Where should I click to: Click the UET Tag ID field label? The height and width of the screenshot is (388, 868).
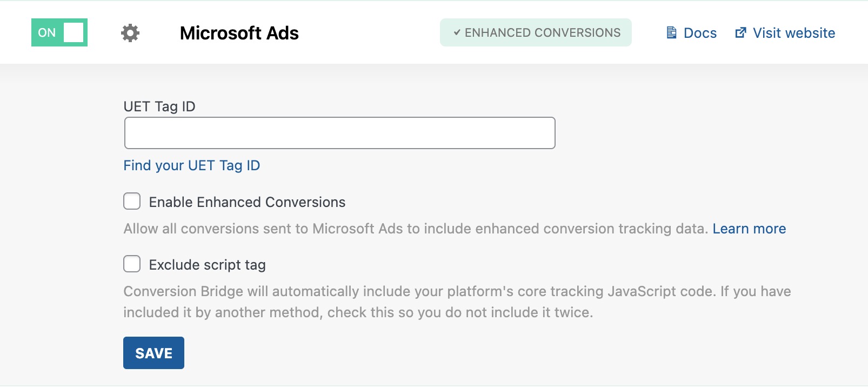161,106
